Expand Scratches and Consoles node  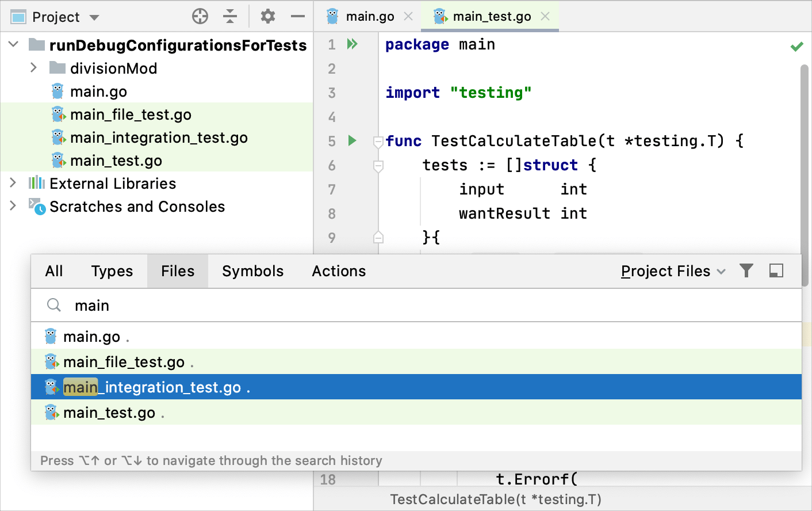(x=13, y=205)
